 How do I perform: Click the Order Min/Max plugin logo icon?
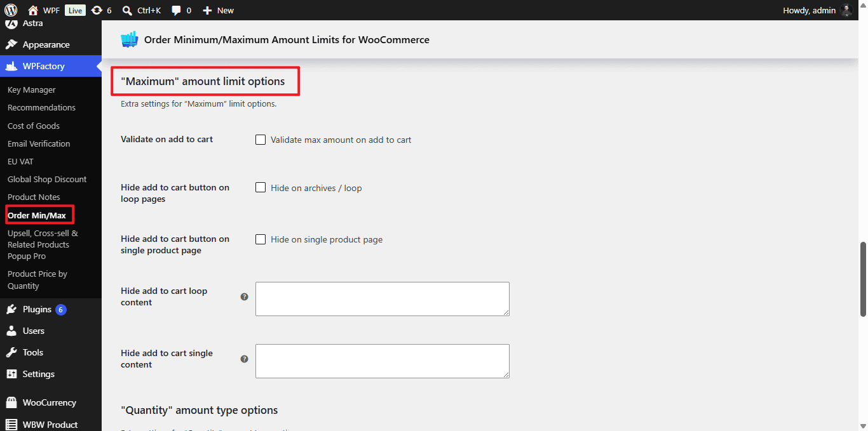[x=130, y=39]
